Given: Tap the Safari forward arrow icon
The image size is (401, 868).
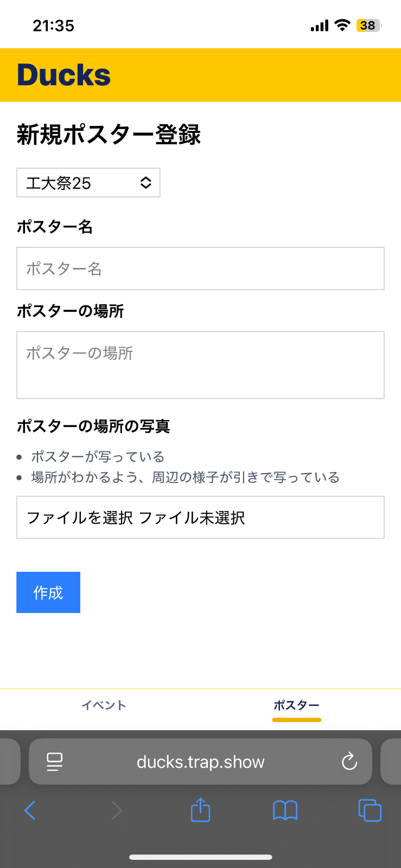Looking at the screenshot, I should [116, 810].
